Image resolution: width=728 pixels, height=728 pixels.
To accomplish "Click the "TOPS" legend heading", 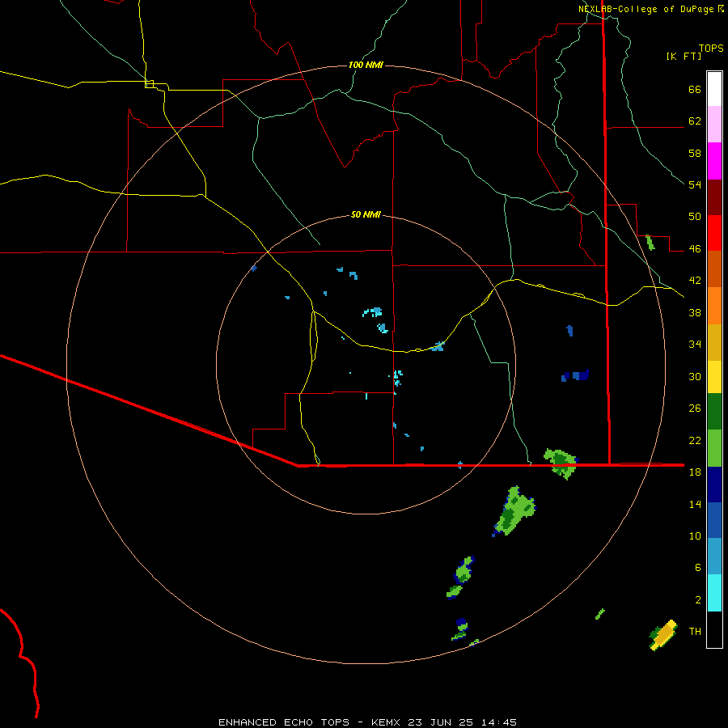I will tap(711, 49).
